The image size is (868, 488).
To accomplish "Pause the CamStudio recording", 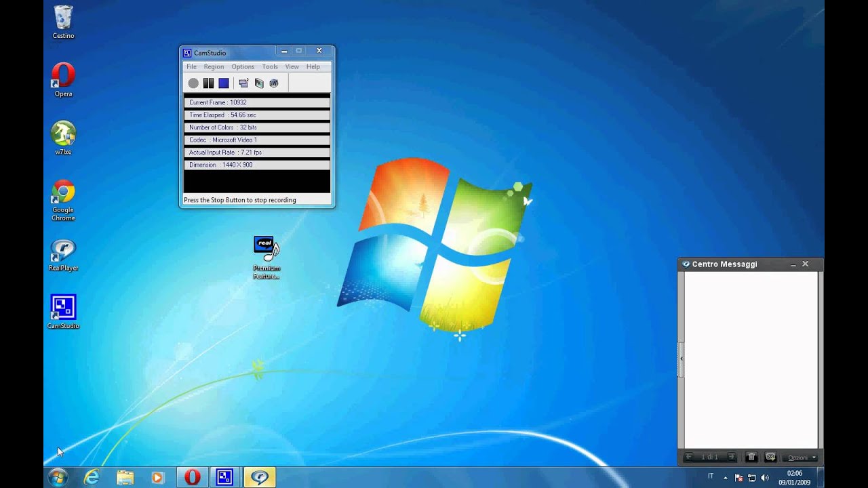I will [x=208, y=83].
